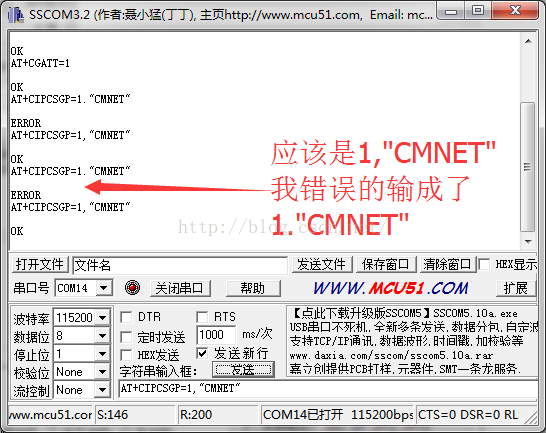Click the 发送 send button

(x=243, y=370)
